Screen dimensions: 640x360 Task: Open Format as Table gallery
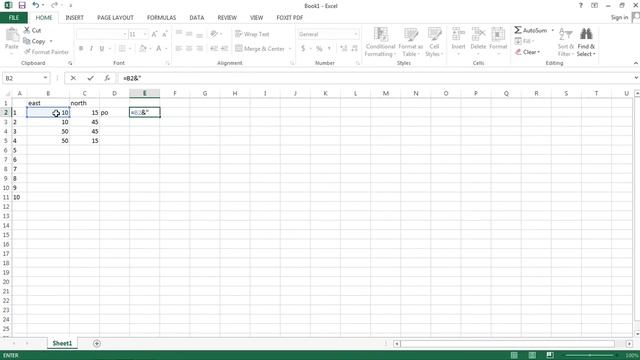(410, 42)
